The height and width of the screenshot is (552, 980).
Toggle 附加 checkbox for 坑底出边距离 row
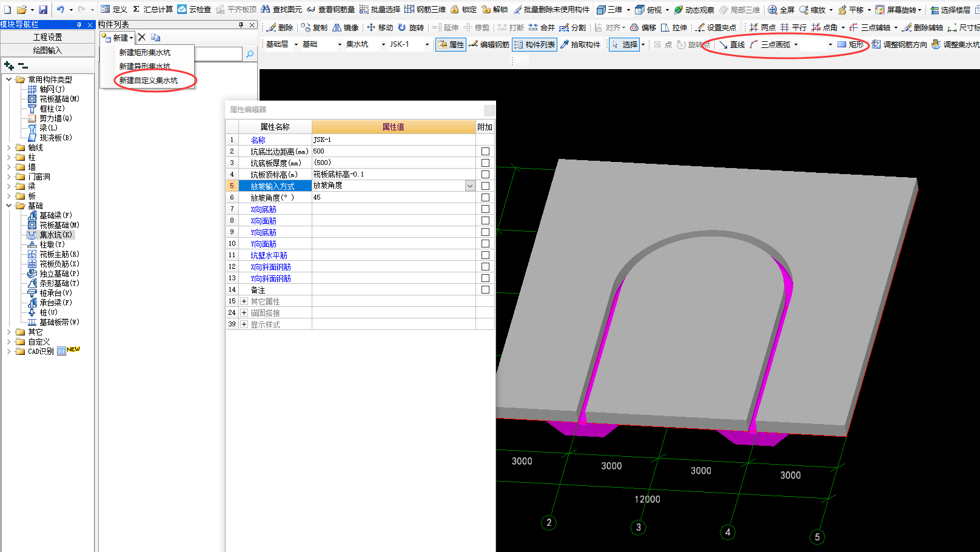tap(485, 151)
